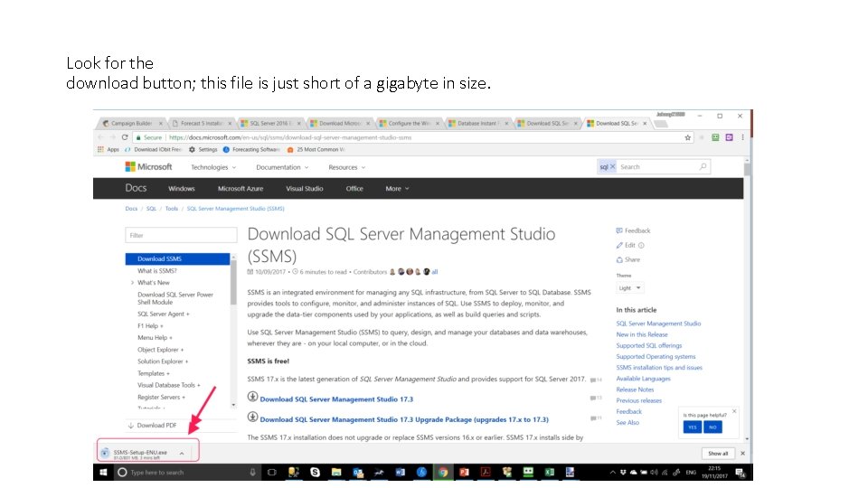
Task: Switch to the Forecast 5 Install tab
Action: point(201,124)
